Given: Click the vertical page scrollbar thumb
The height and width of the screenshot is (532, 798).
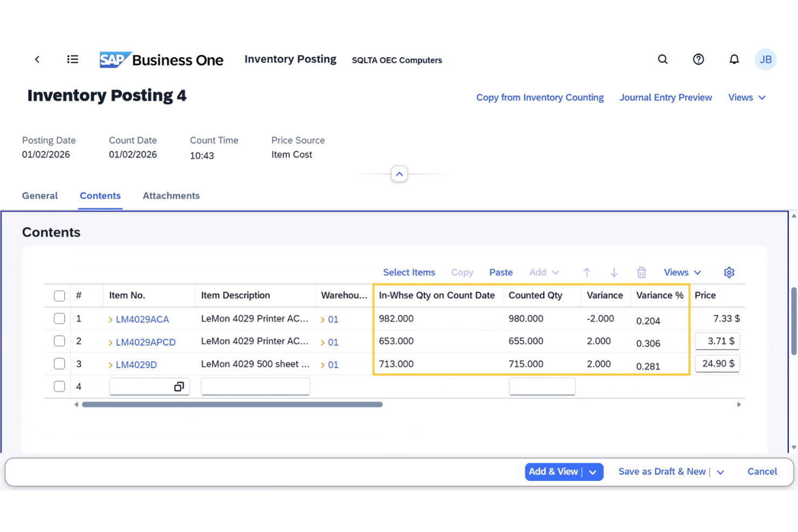Looking at the screenshot, I should tap(794, 321).
